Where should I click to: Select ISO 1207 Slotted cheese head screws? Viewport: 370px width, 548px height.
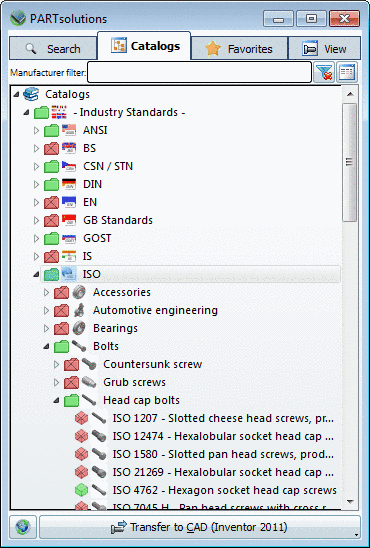pyautogui.click(x=223, y=418)
